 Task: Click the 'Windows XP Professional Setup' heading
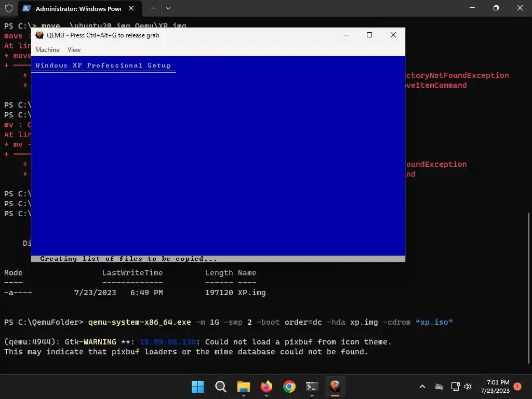pos(103,65)
